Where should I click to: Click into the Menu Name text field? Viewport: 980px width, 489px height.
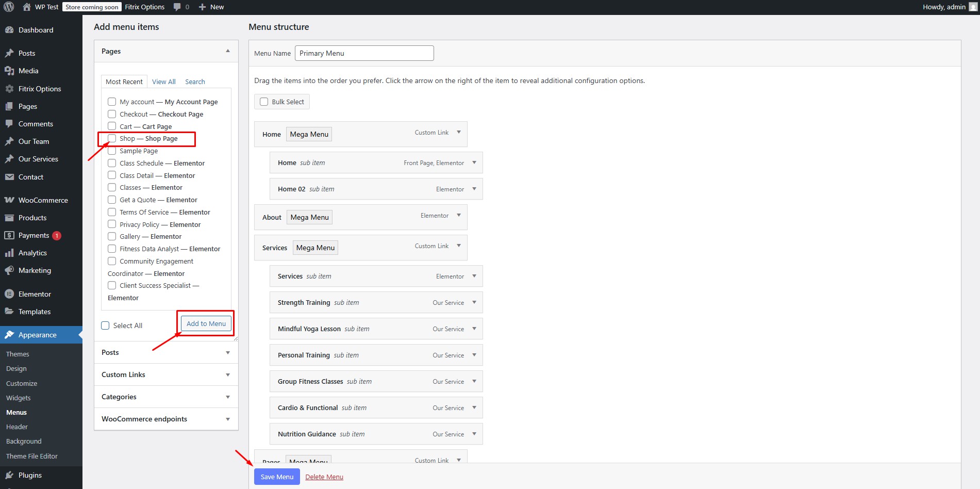pyautogui.click(x=364, y=53)
